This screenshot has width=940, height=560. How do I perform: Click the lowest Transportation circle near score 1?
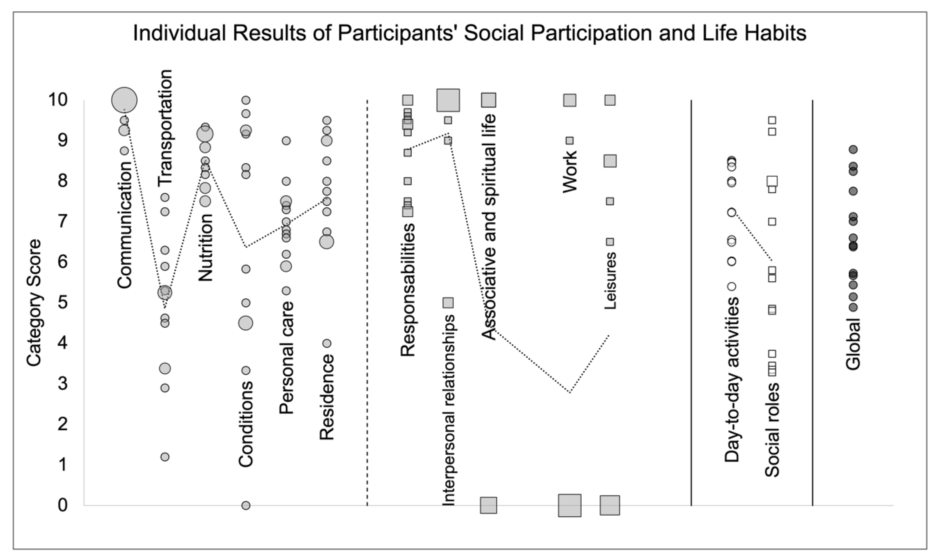tap(165, 457)
